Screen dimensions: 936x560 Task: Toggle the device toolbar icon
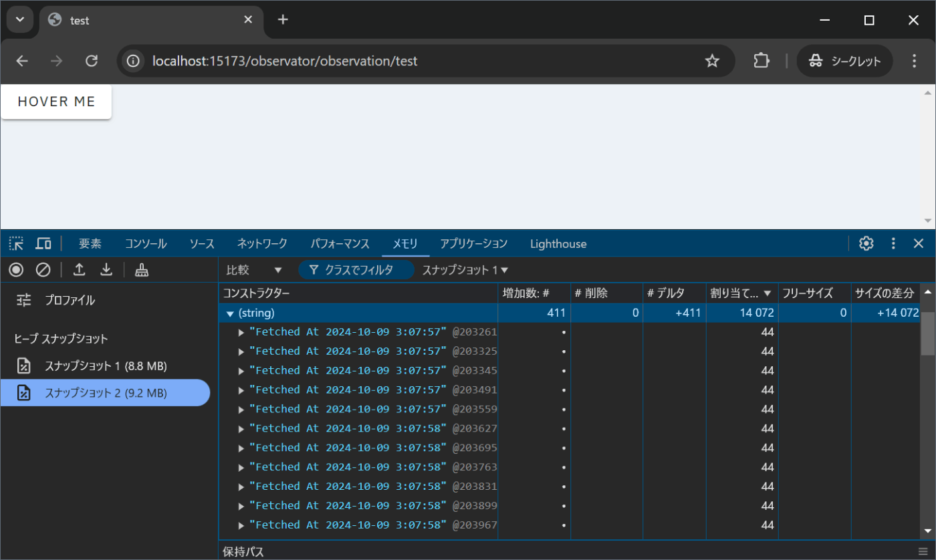pyautogui.click(x=43, y=243)
